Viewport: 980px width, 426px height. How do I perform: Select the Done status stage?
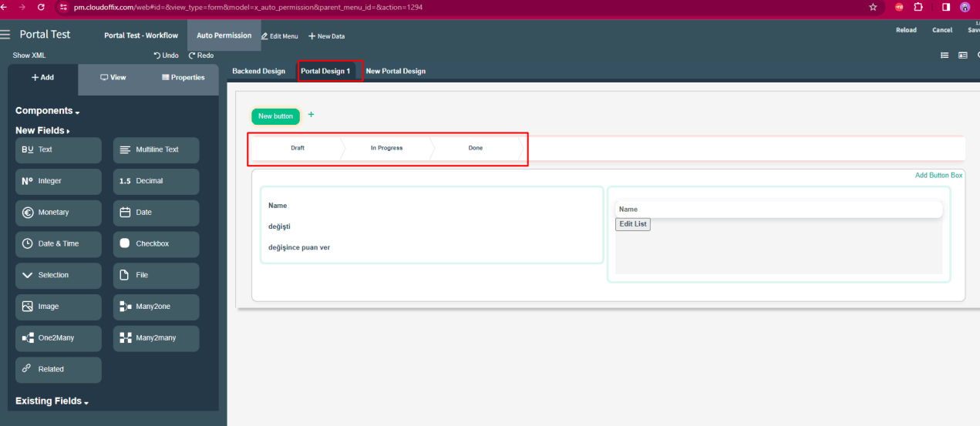(x=476, y=148)
